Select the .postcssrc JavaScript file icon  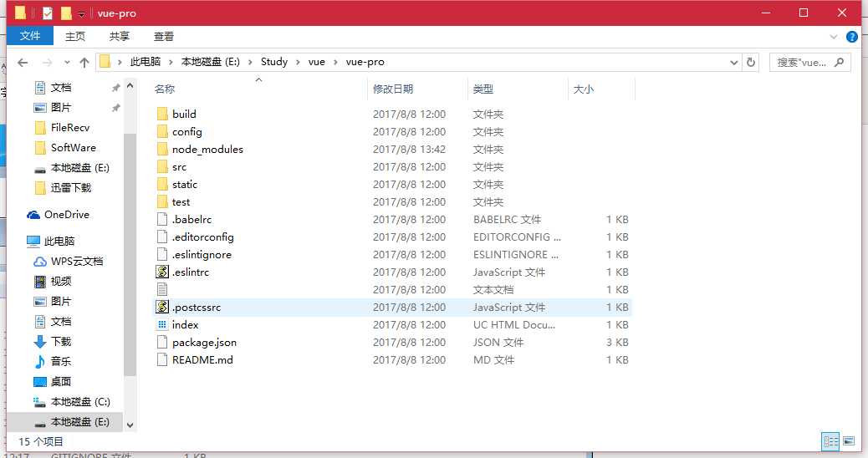click(x=162, y=307)
